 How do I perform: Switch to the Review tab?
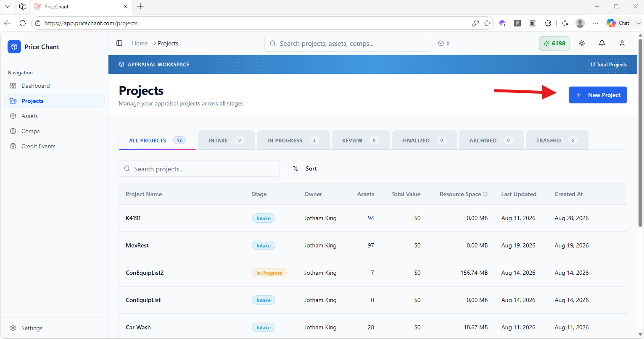point(361,140)
